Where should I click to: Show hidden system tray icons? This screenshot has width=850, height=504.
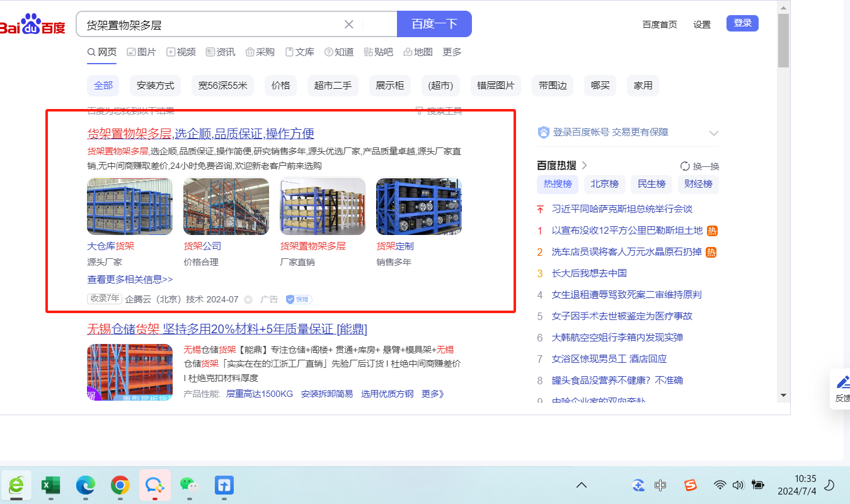[582, 485]
